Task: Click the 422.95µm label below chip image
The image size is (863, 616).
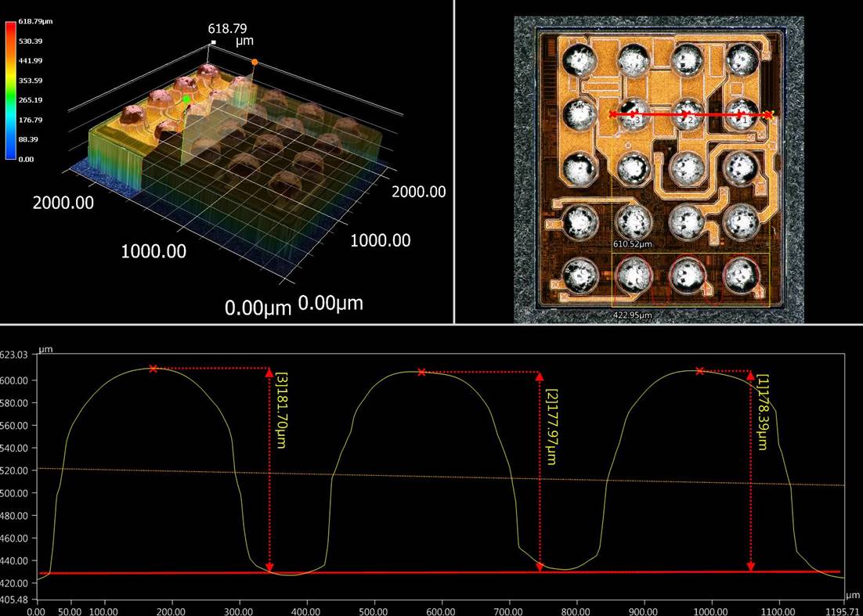Action: point(633,315)
